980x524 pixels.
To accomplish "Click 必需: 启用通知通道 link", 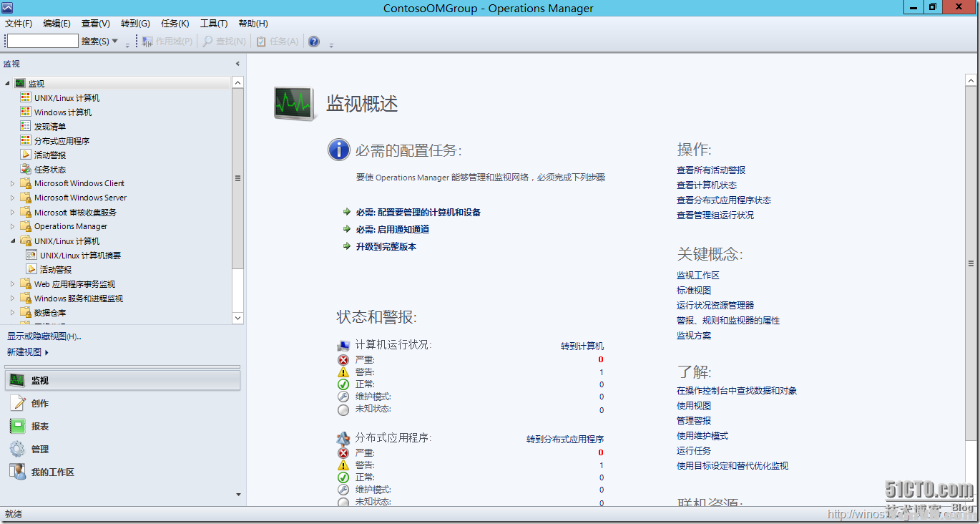I will pyautogui.click(x=393, y=230).
